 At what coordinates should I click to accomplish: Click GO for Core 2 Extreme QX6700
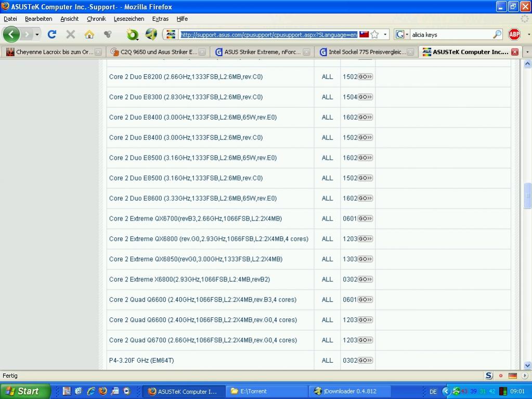365,218
